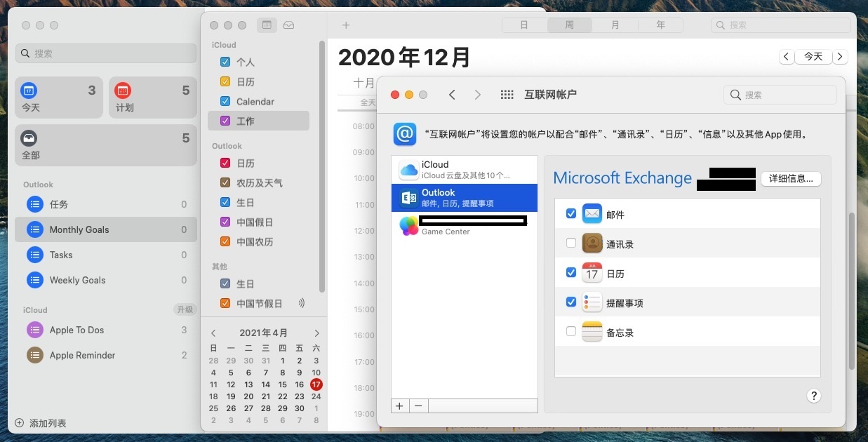Click the Mail app icon in services list
Image resolution: width=868 pixels, height=442 pixels.
592,213
